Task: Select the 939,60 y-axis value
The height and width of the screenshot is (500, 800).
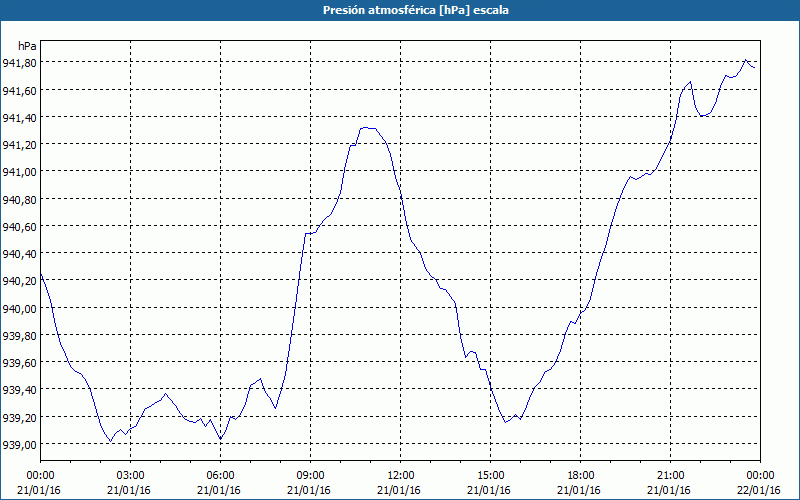Action: pyautogui.click(x=19, y=363)
